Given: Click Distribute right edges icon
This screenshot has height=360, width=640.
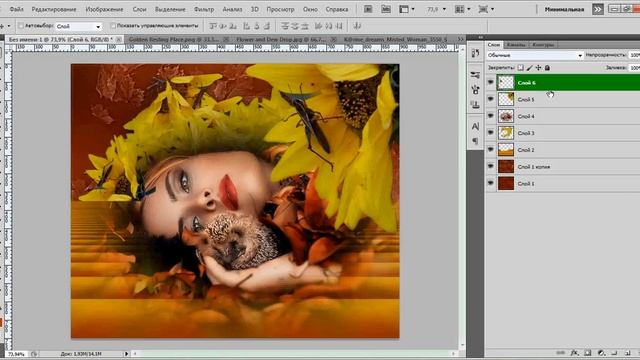Looking at the screenshot, I should point(339,26).
